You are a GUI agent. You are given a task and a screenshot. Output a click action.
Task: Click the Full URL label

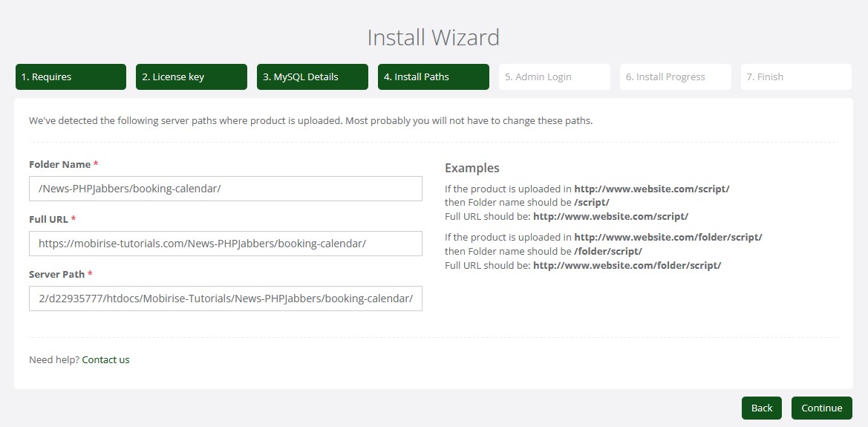(48, 219)
